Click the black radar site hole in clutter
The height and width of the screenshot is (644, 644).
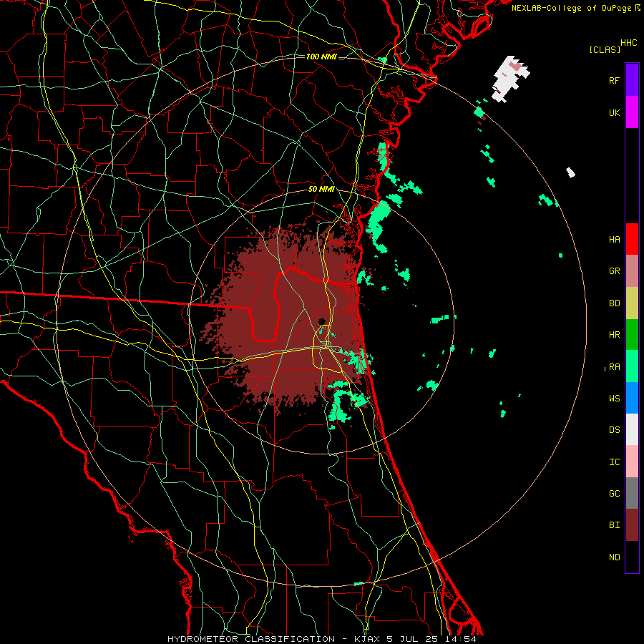click(321, 321)
